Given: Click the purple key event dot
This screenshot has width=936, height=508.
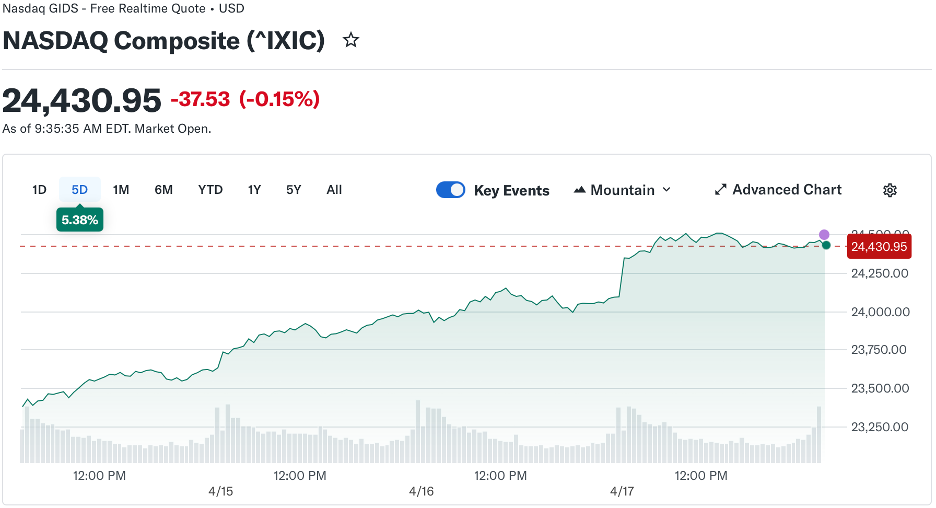Looking at the screenshot, I should coord(824,234).
